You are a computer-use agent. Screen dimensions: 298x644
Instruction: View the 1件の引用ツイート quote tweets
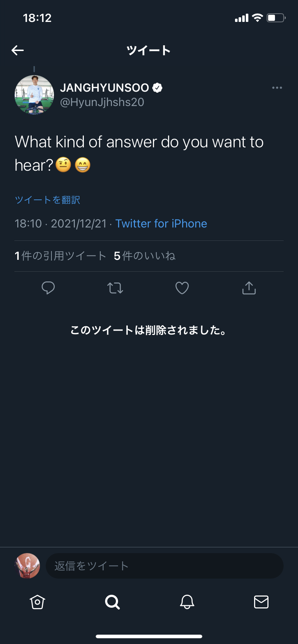[60, 256]
